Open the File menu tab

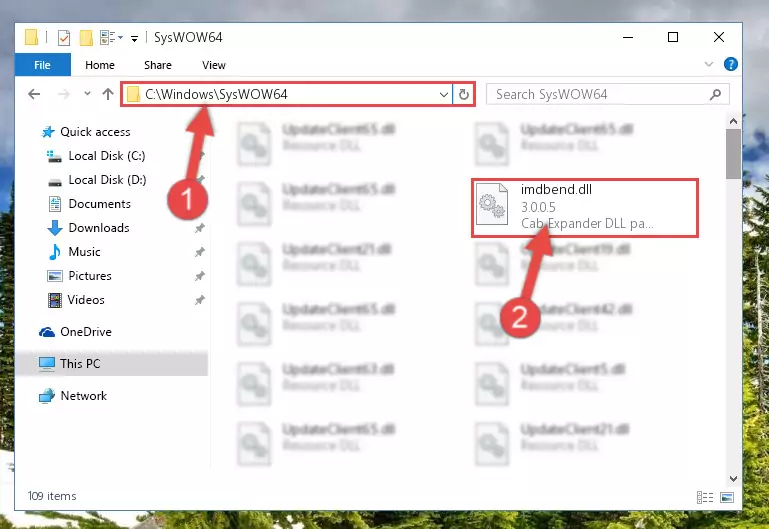pyautogui.click(x=42, y=65)
